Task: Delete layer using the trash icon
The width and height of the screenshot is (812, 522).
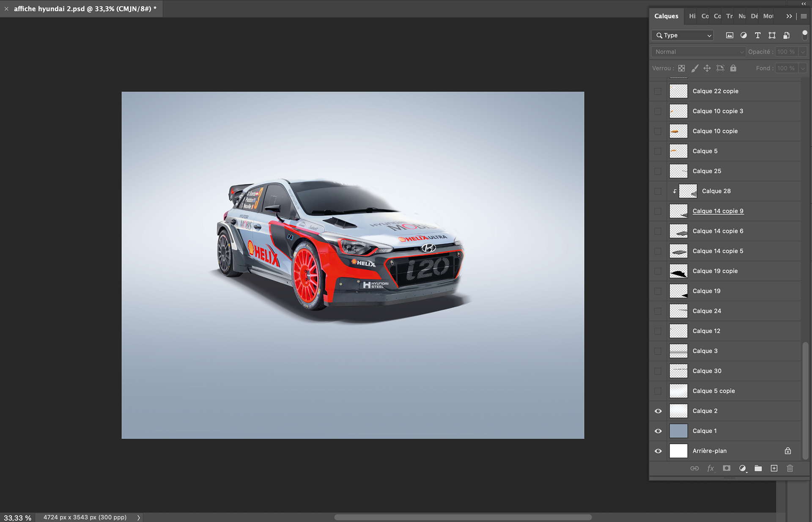Action: (x=790, y=468)
